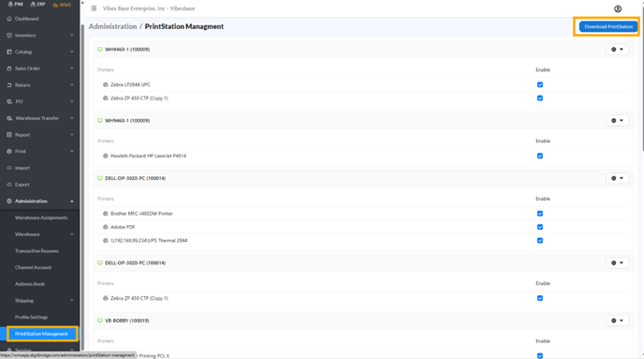The width and height of the screenshot is (644, 359).
Task: Click the Export cloud icon
Action: [x=9, y=185]
